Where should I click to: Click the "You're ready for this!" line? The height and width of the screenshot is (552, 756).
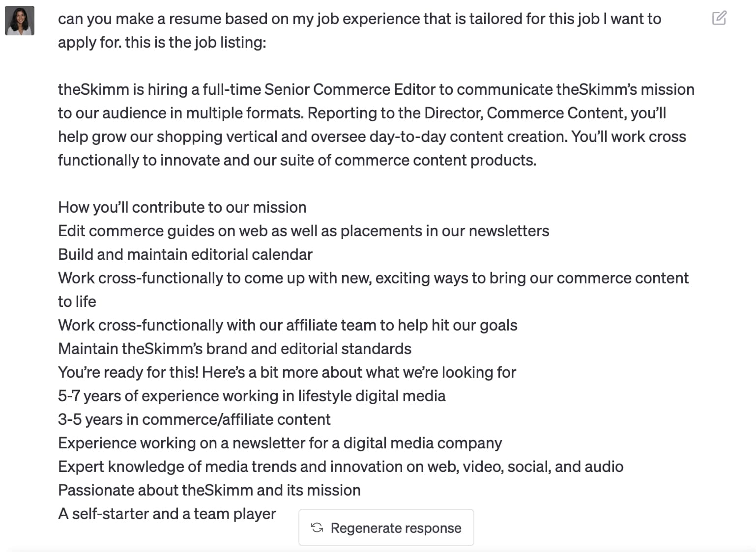[x=287, y=373]
